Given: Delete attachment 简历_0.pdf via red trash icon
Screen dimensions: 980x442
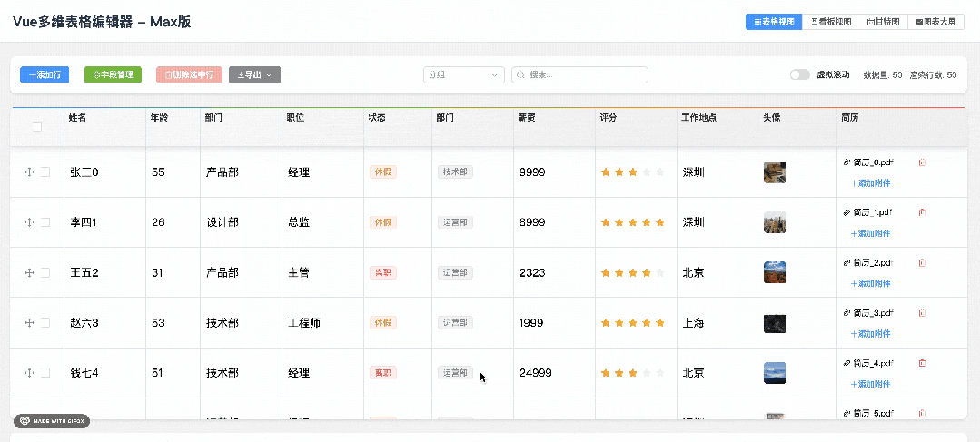Looking at the screenshot, I should click(922, 162).
